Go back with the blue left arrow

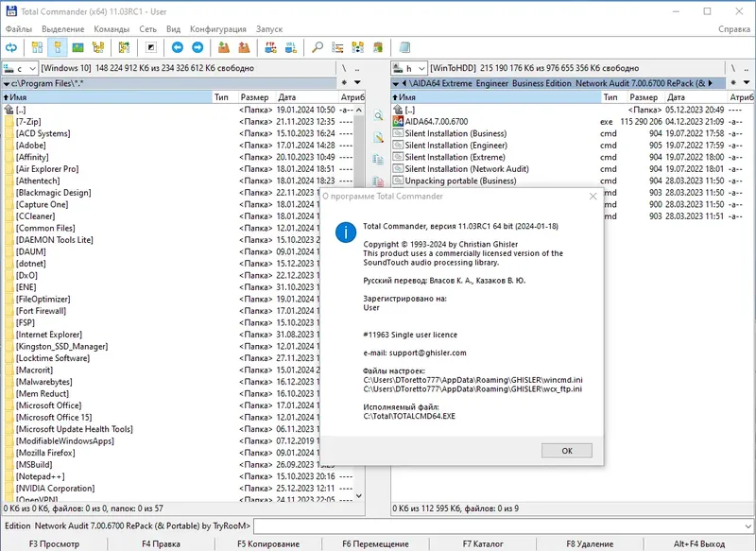(x=178, y=47)
